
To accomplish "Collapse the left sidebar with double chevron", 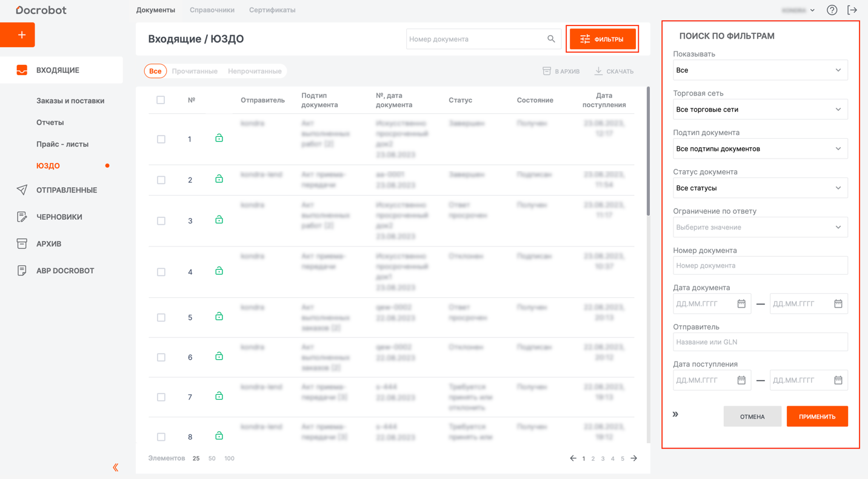I will coord(115,467).
